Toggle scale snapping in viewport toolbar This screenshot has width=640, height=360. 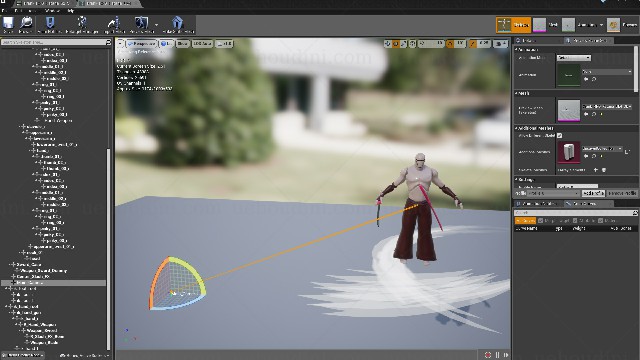pos(473,43)
